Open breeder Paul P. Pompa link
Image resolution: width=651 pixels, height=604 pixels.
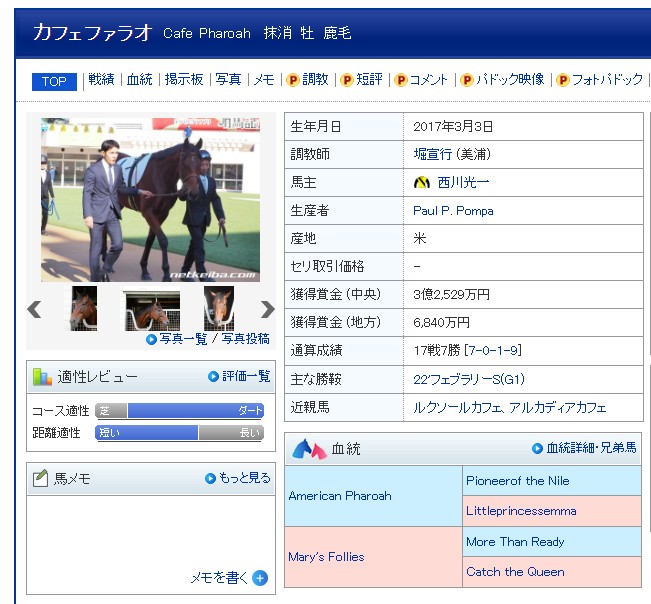(x=453, y=211)
